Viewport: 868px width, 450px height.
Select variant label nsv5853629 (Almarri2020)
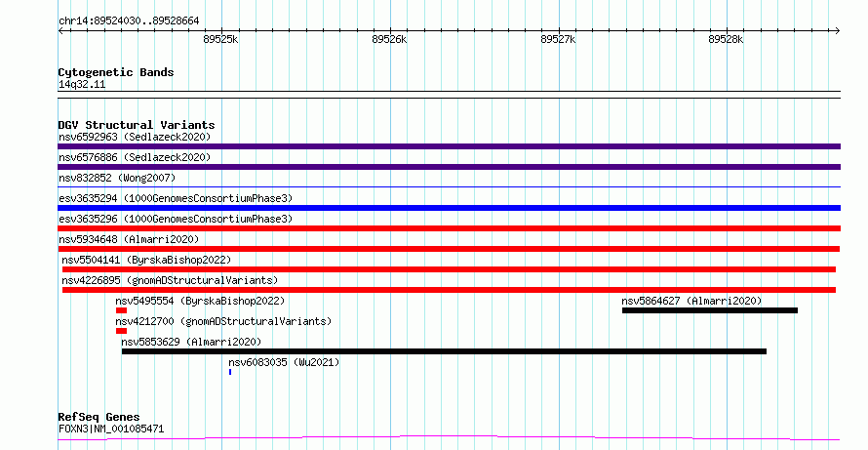tap(191, 342)
